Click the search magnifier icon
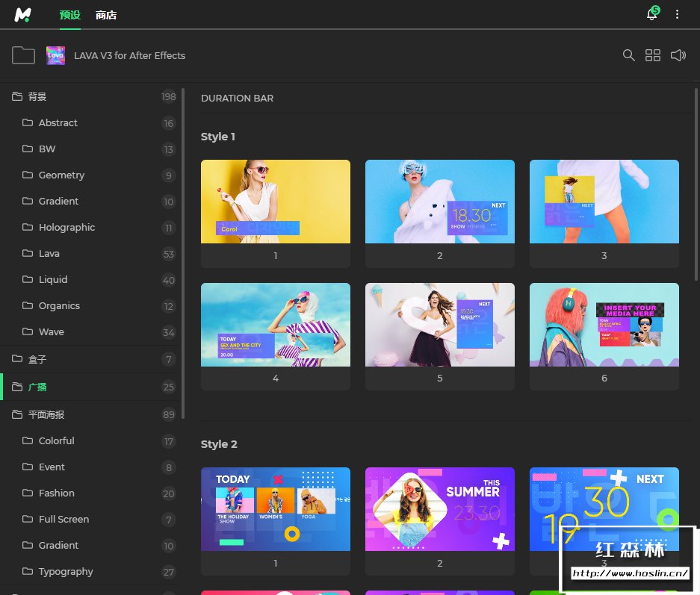Viewport: 700px width, 595px height. coord(629,55)
